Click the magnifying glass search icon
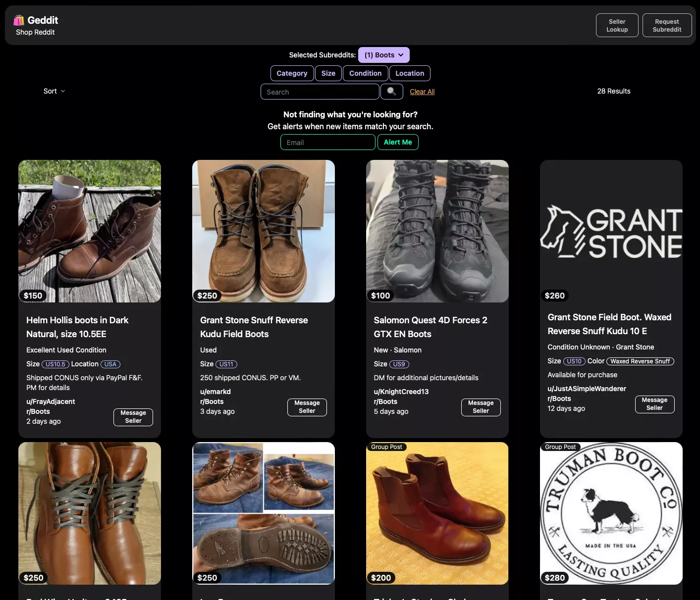The width and height of the screenshot is (700, 600). 391,92
